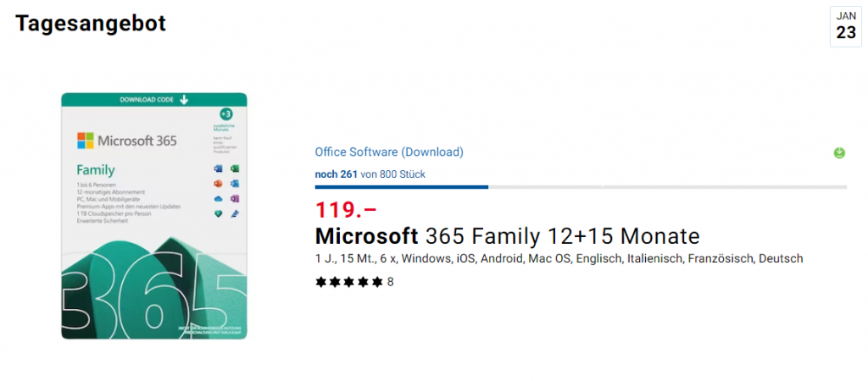
Task: Click the green +3 bonus months badge
Action: (225, 113)
